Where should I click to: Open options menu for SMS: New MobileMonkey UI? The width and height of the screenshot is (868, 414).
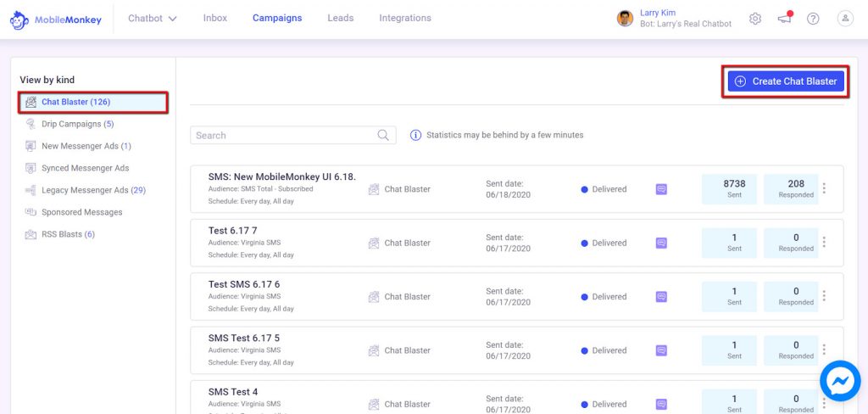pos(824,188)
